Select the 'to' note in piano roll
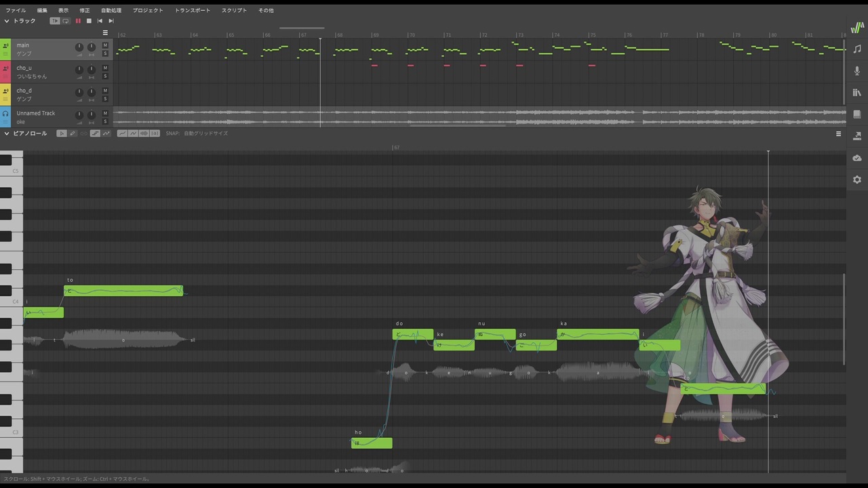This screenshot has height=488, width=868. 123,291
